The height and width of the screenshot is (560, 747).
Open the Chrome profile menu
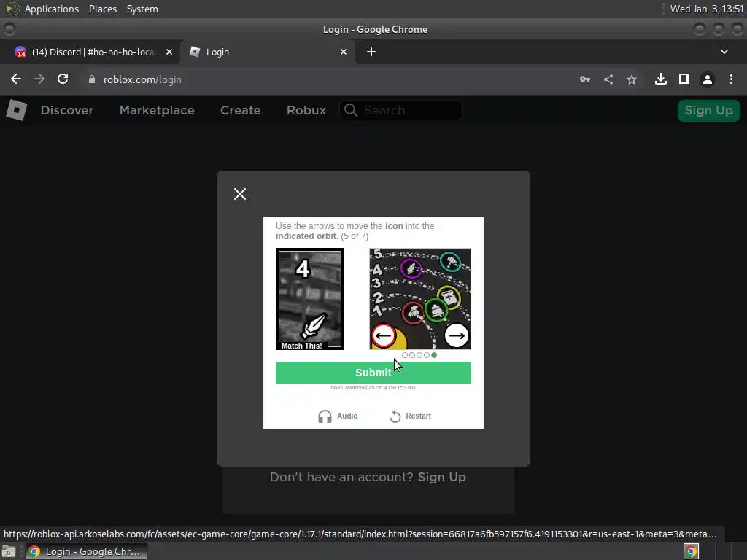(x=708, y=79)
